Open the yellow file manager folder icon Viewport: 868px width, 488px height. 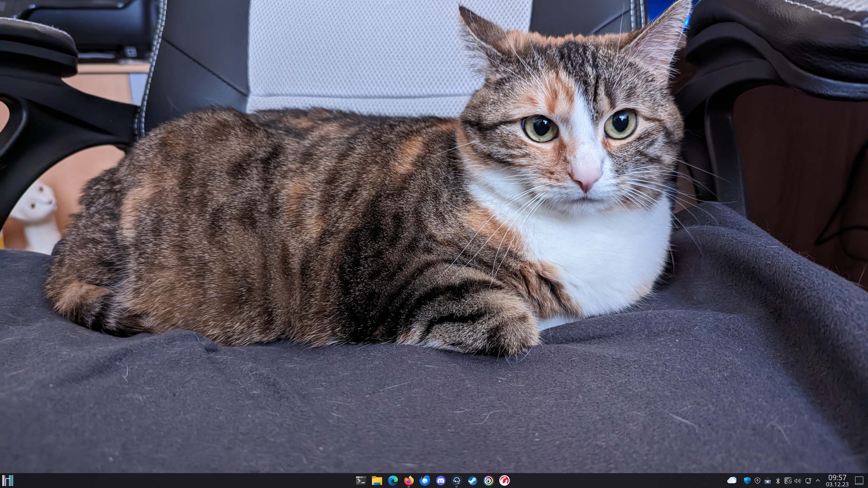(x=377, y=481)
